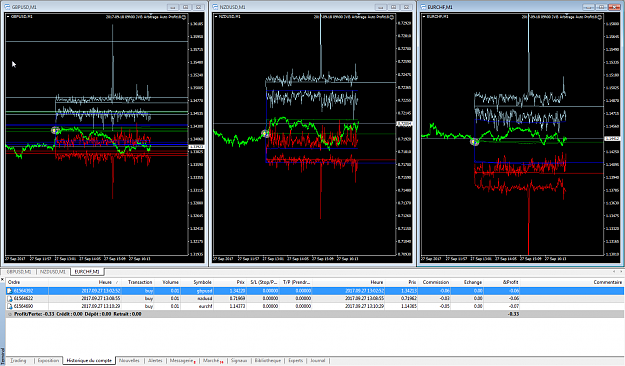
Task: Sort by the Commission column header
Action: point(434,282)
